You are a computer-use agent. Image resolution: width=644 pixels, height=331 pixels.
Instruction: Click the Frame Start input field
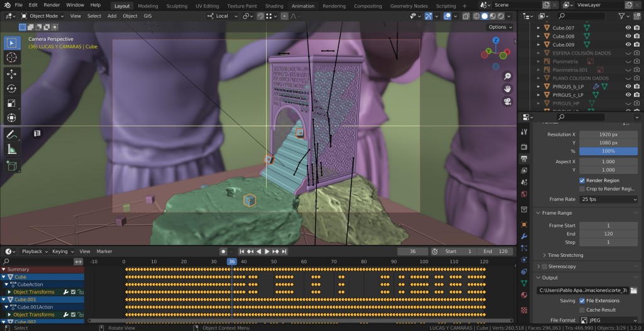(608, 225)
